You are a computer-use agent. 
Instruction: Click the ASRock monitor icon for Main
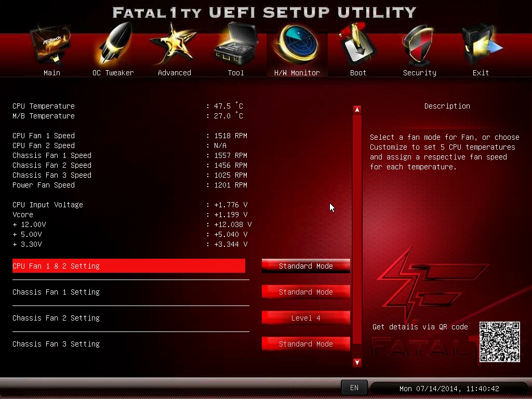coord(51,45)
